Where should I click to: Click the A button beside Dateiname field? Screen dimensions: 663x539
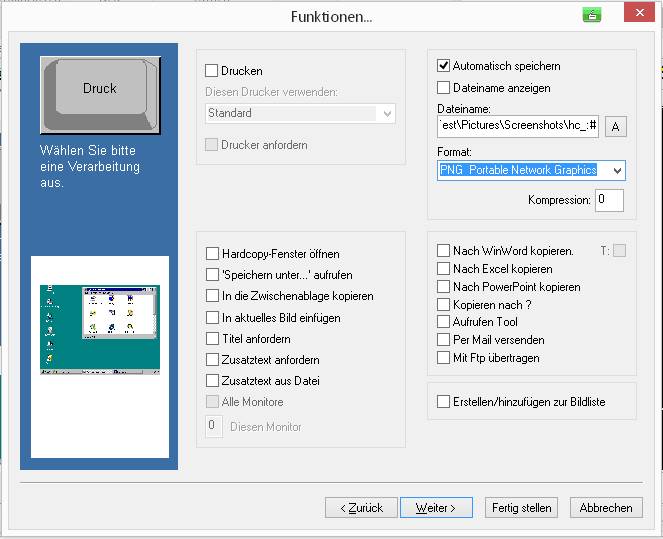tap(616, 126)
